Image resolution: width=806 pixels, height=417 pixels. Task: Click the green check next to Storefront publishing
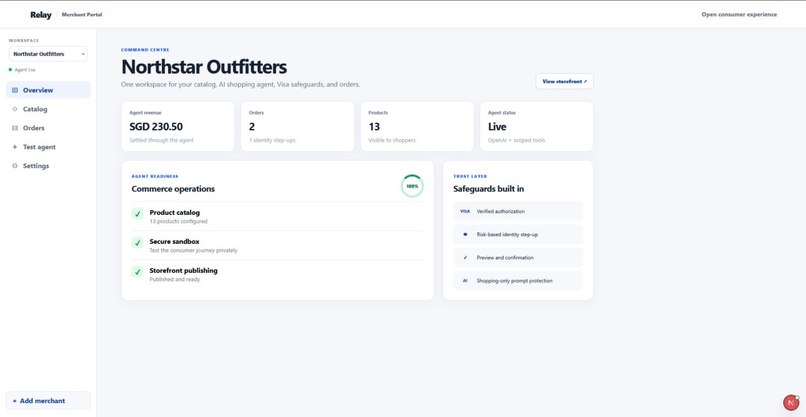(137, 272)
